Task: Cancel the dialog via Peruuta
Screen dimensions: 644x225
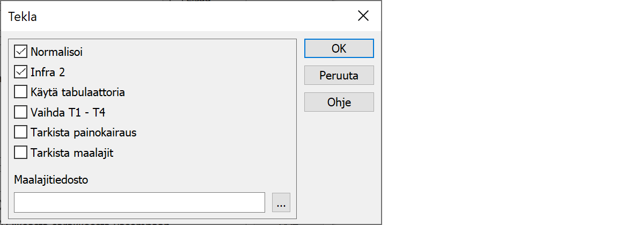Action: tap(339, 75)
